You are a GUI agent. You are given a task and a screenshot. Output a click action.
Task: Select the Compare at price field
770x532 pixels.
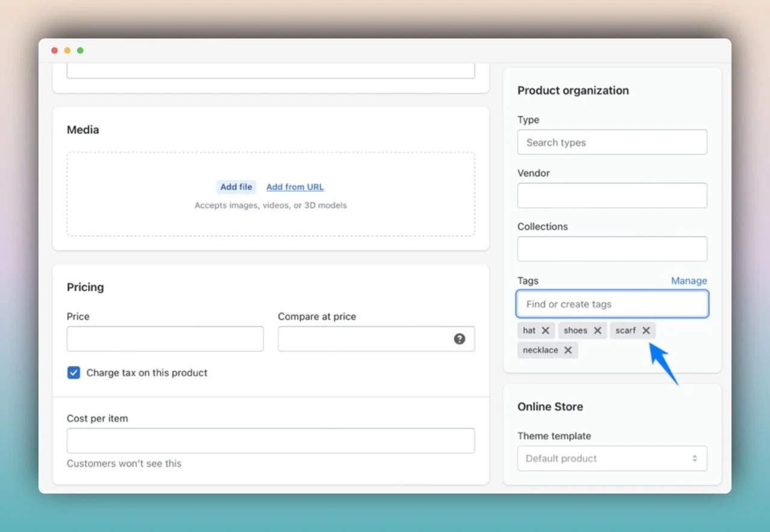coord(367,338)
